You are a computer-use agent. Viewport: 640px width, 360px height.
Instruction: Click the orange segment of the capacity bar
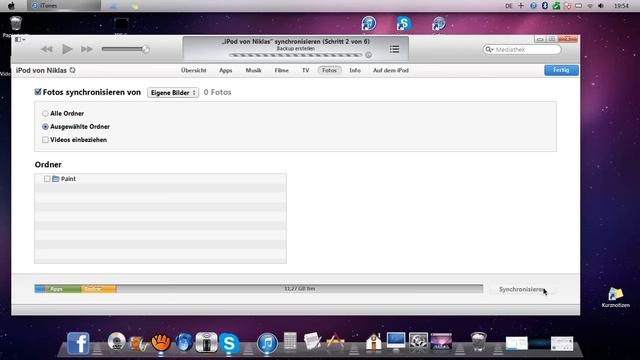coord(99,289)
